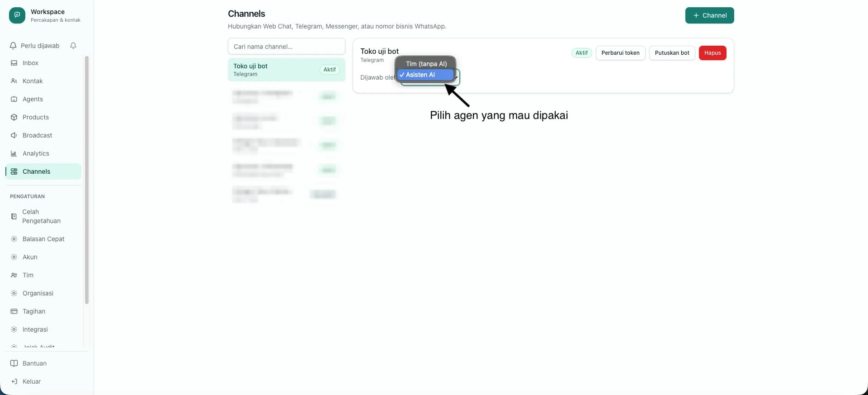Viewport: 868px width, 395px height.
Task: Click the Balasan Cepat gear icon
Action: 14,239
